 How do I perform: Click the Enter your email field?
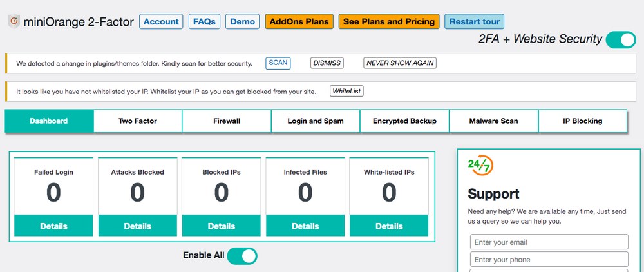coord(549,242)
